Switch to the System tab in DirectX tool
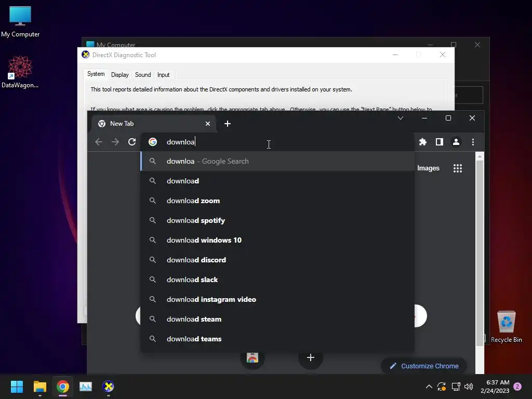 point(96,74)
